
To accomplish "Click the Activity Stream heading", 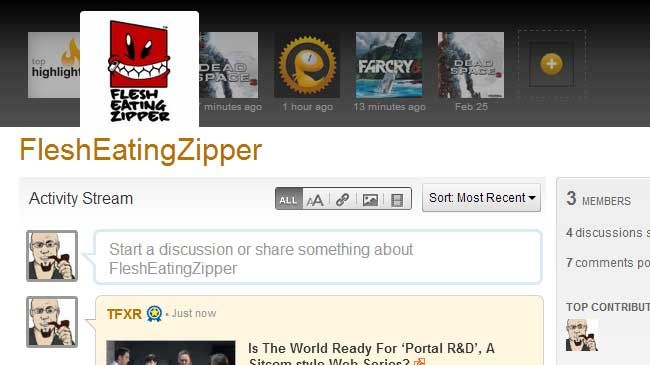I will (x=81, y=199).
